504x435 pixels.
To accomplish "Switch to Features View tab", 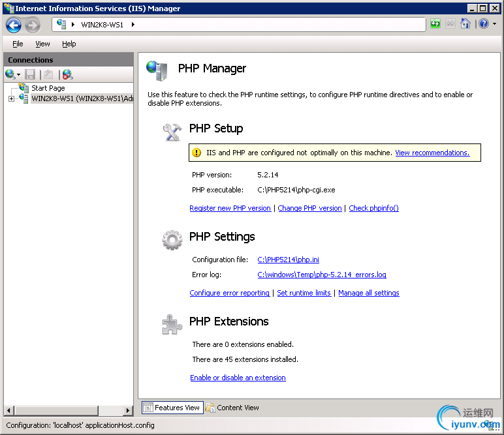I will tap(172, 408).
